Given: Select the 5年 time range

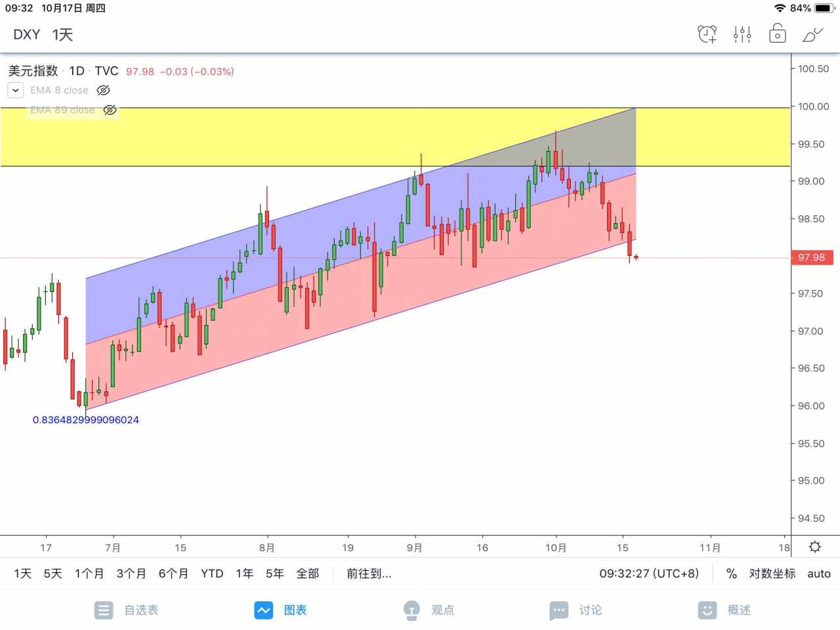Looking at the screenshot, I should coord(275,574).
